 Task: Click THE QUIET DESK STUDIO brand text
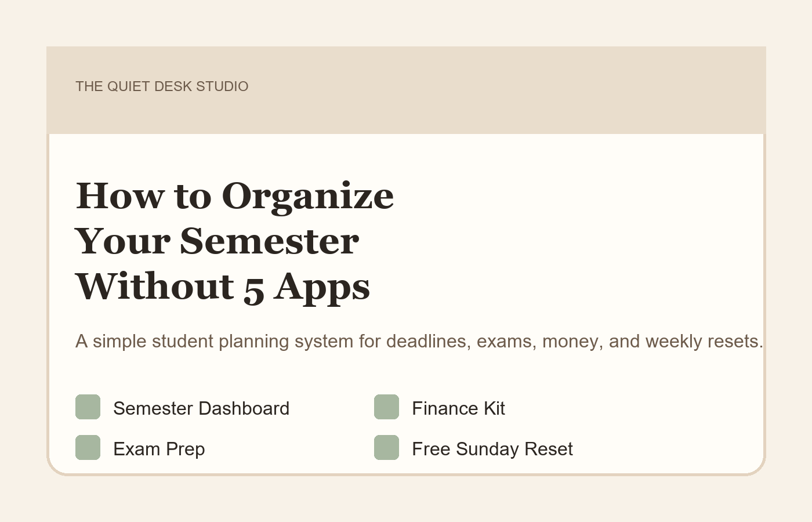click(x=162, y=86)
